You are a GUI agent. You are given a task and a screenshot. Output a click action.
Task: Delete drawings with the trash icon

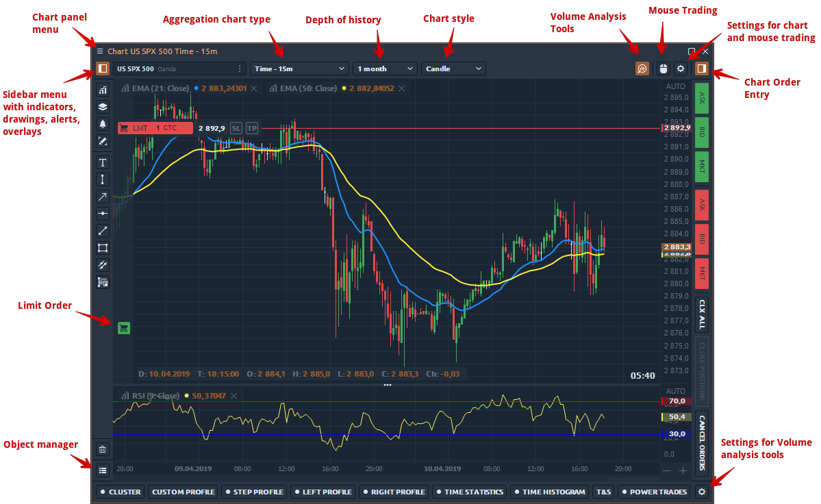(103, 449)
